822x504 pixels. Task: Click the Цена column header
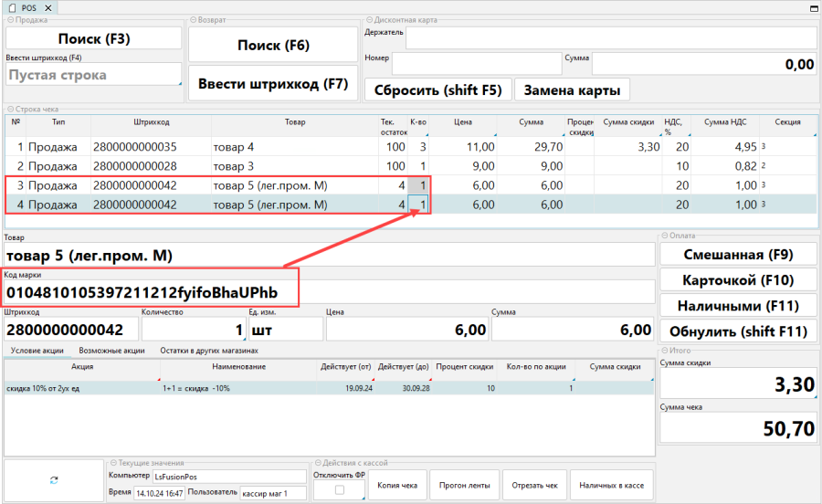click(x=463, y=122)
